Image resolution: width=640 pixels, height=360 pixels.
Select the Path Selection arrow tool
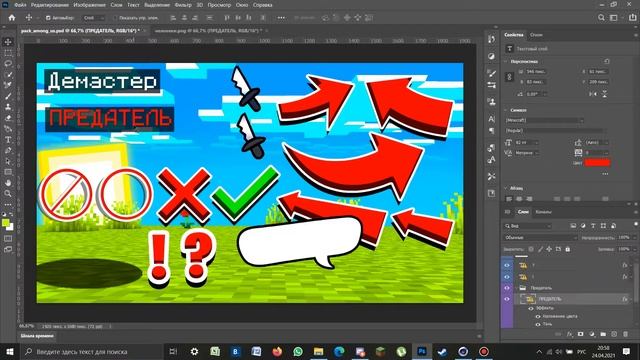click(8, 161)
